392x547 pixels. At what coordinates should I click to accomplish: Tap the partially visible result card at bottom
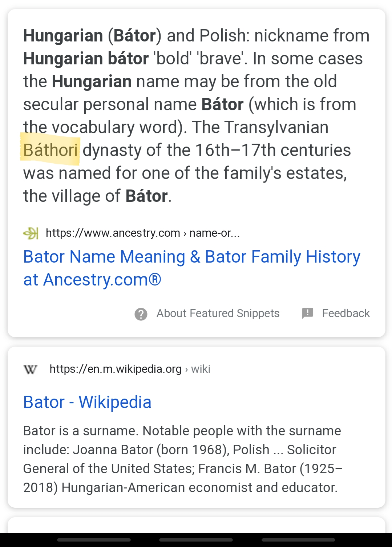click(196, 525)
